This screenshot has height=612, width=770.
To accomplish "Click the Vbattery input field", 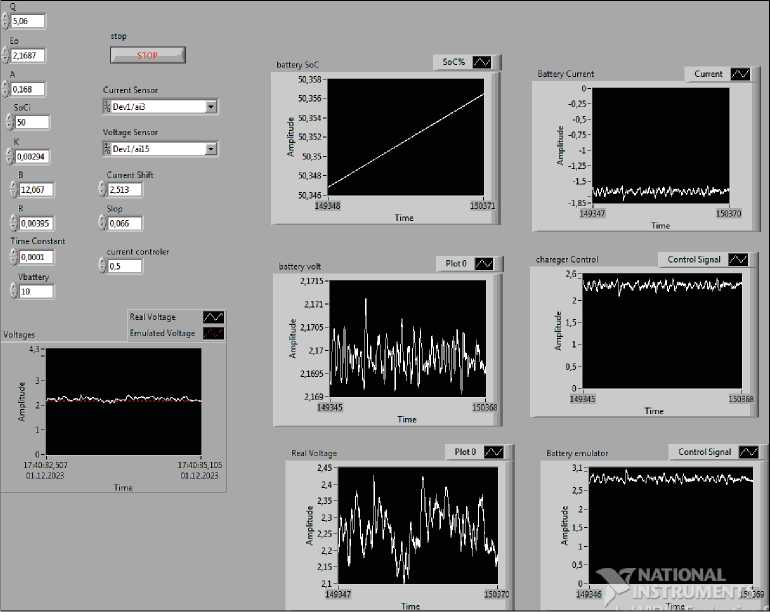I will tap(36, 291).
